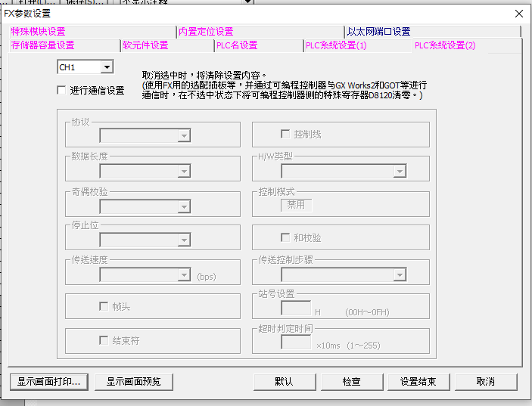This screenshot has height=406, width=532.
Task: Click the 超时判定时间 input field
Action: [296, 342]
